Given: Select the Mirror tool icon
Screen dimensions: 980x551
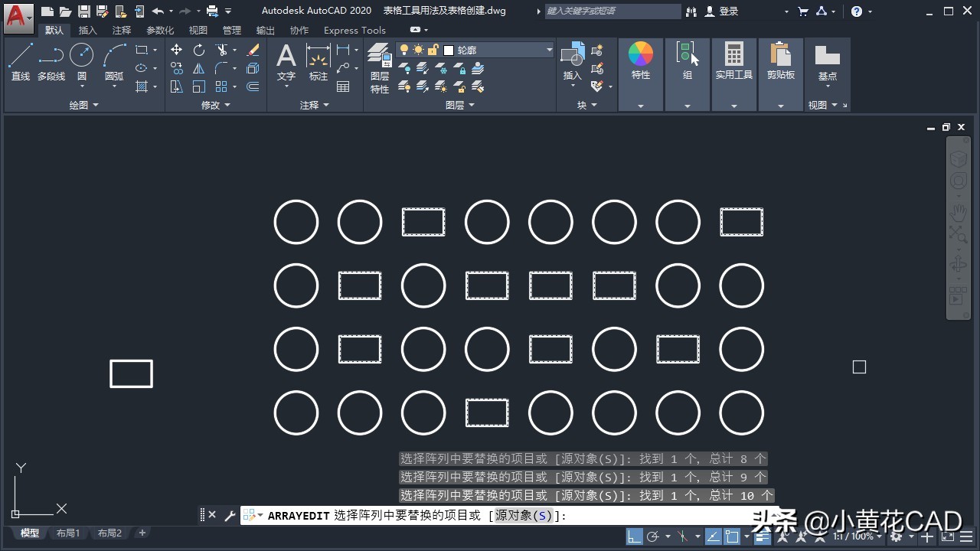Looking at the screenshot, I should 199,69.
